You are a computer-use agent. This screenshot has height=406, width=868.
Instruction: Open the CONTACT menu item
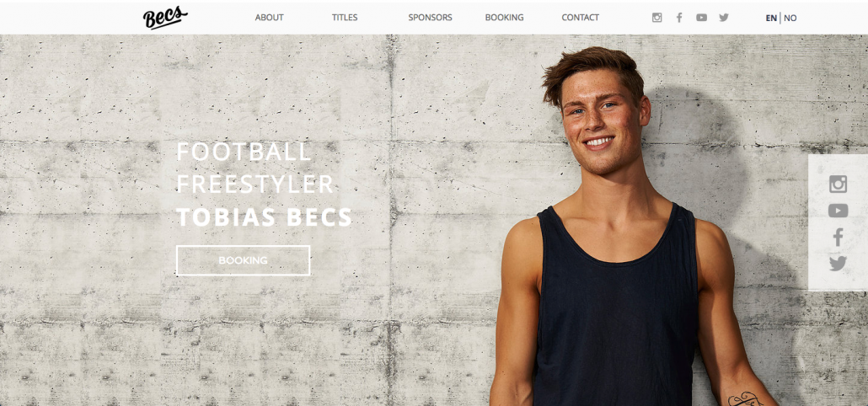[580, 18]
